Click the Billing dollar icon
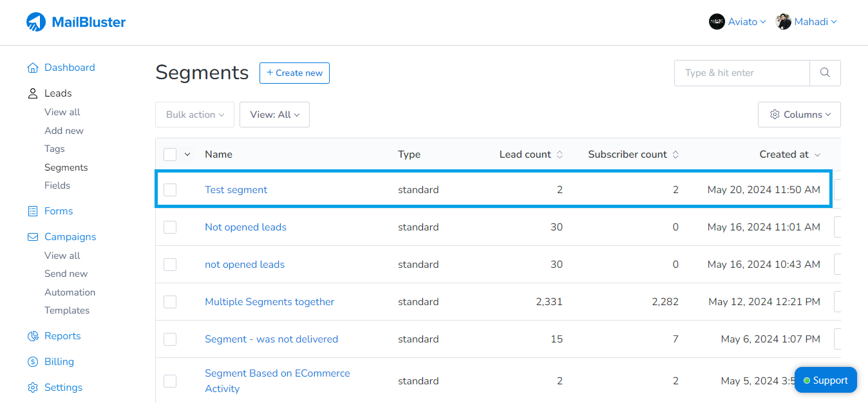The width and height of the screenshot is (868, 403). click(33, 362)
